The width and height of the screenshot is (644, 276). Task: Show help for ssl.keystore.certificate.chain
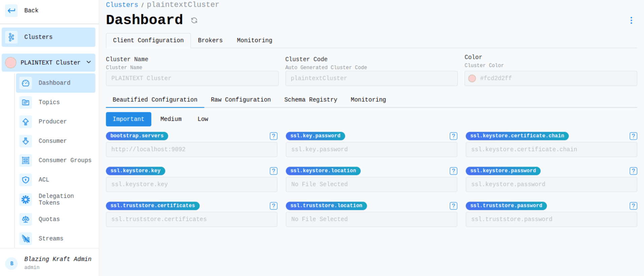tap(634, 136)
